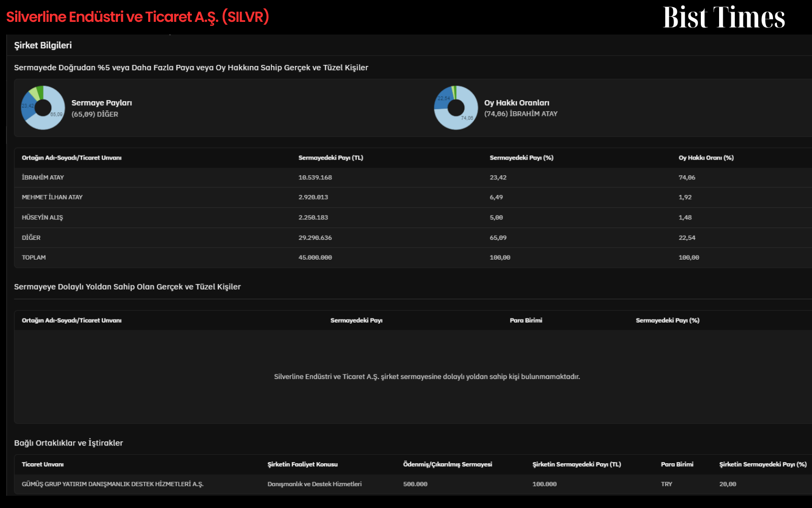Viewport: 812px width, 508px height.
Task: Click the Oy Hakkı Oranı (%) column header
Action: pos(706,158)
